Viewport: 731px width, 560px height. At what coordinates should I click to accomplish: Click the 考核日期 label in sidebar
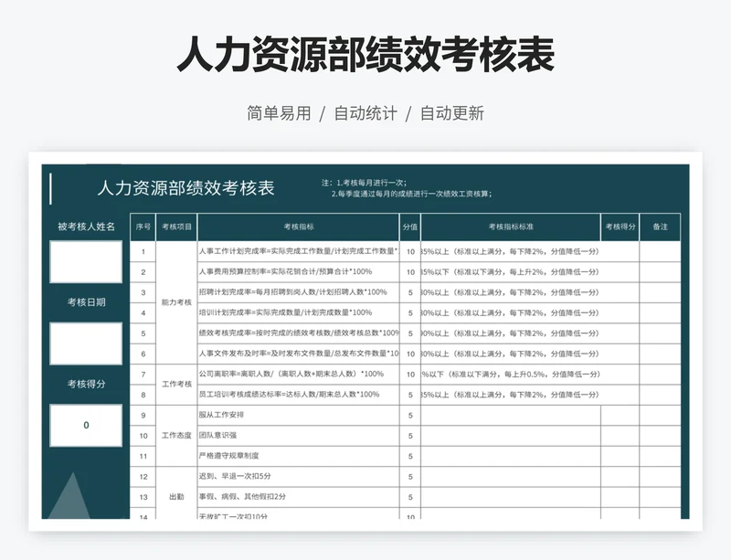click(x=86, y=302)
